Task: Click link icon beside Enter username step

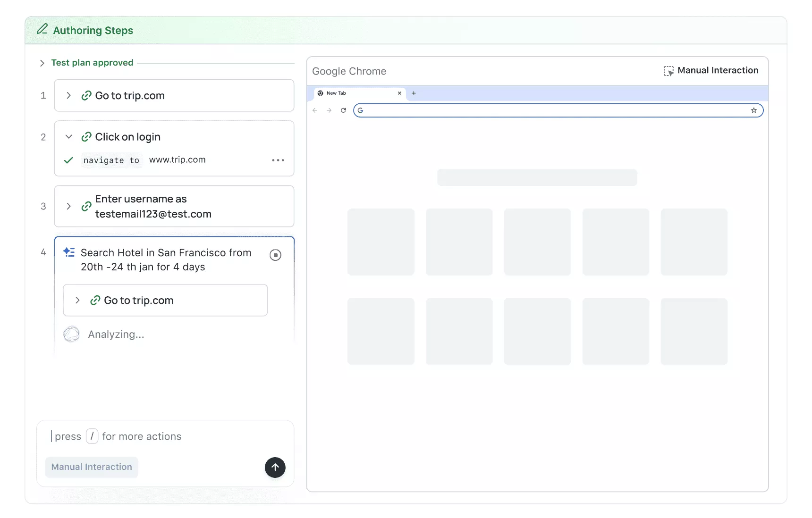Action: pos(86,206)
